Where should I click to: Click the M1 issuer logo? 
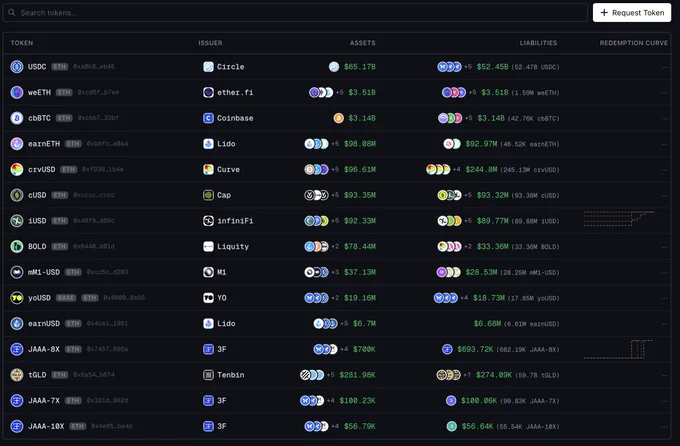click(x=209, y=272)
